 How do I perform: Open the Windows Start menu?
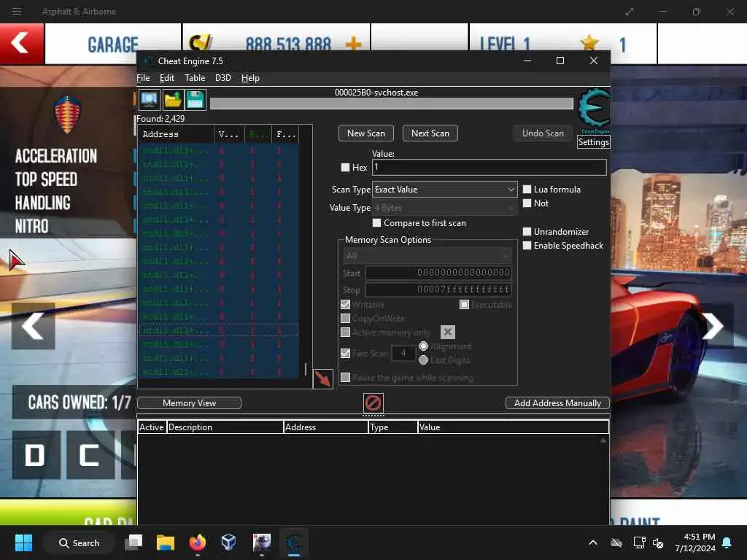click(23, 542)
